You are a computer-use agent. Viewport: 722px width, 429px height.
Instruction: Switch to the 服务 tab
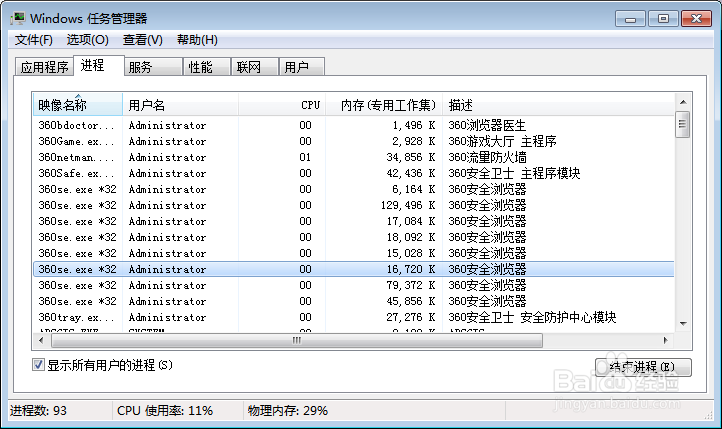click(x=153, y=67)
